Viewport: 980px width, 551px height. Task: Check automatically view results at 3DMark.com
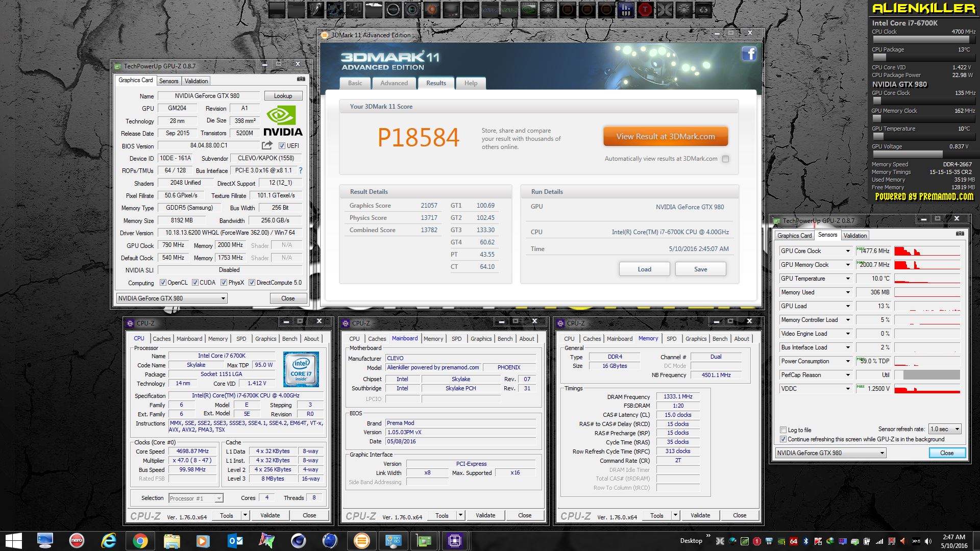coord(725,159)
